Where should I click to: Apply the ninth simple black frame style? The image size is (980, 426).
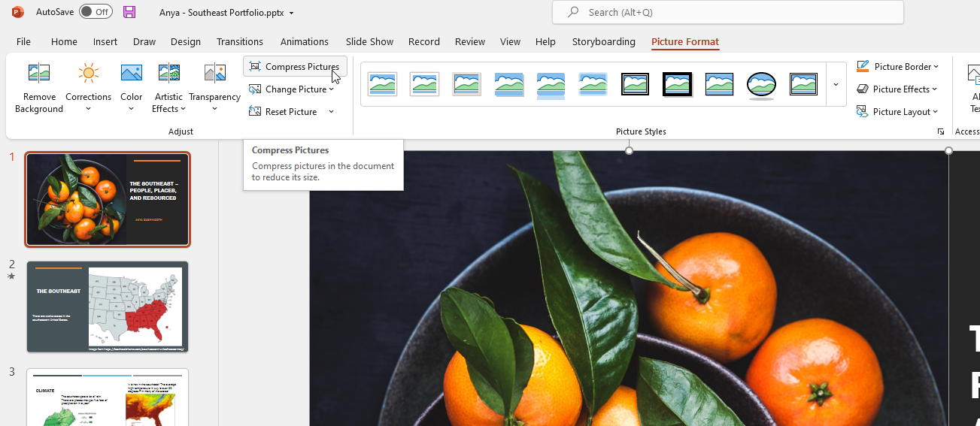coord(720,84)
